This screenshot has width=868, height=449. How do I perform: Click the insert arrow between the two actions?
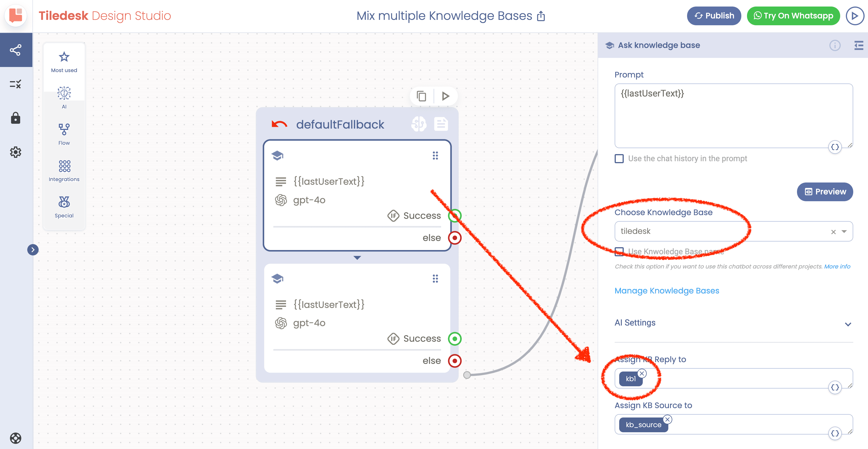[x=357, y=257]
